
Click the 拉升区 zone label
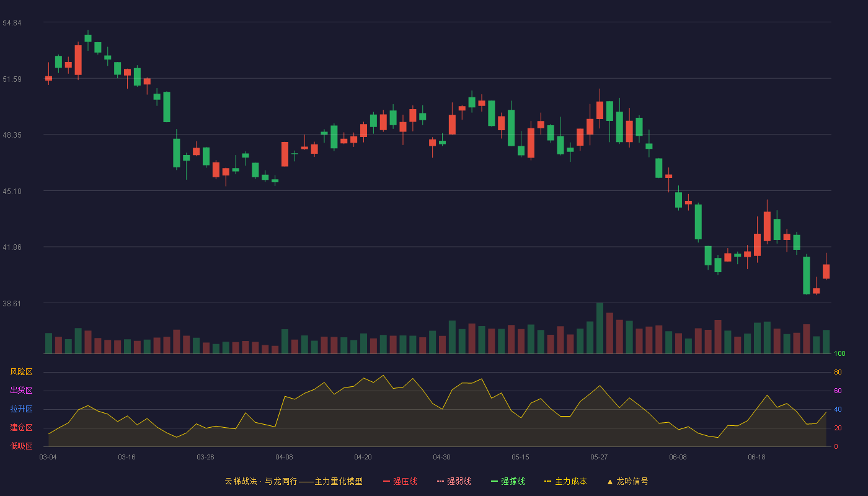point(21,409)
